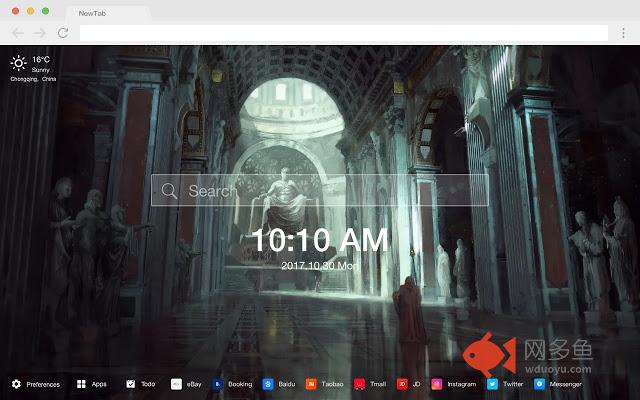Viewport: 640px width, 400px height.
Task: Open the Baidu shortcut icon
Action: coord(268,384)
